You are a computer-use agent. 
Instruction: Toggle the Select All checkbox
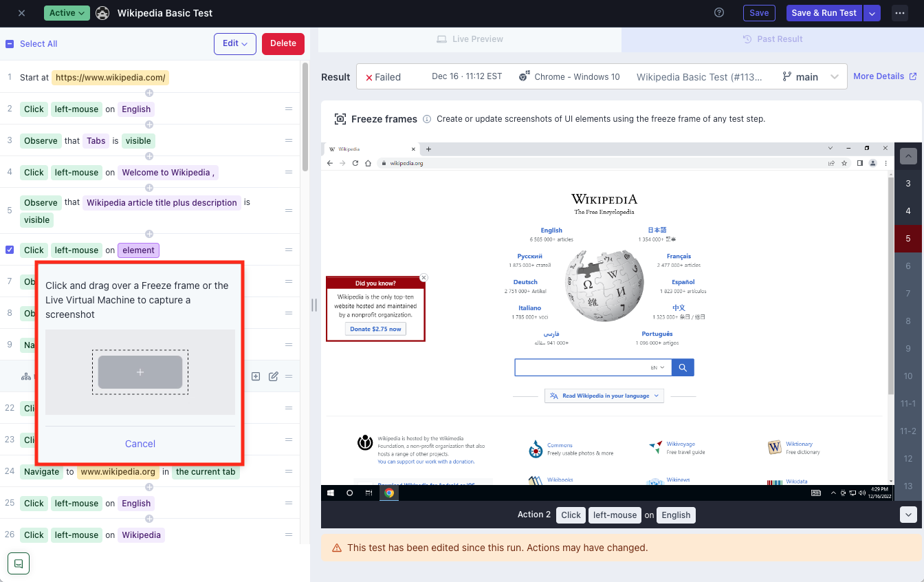10,44
